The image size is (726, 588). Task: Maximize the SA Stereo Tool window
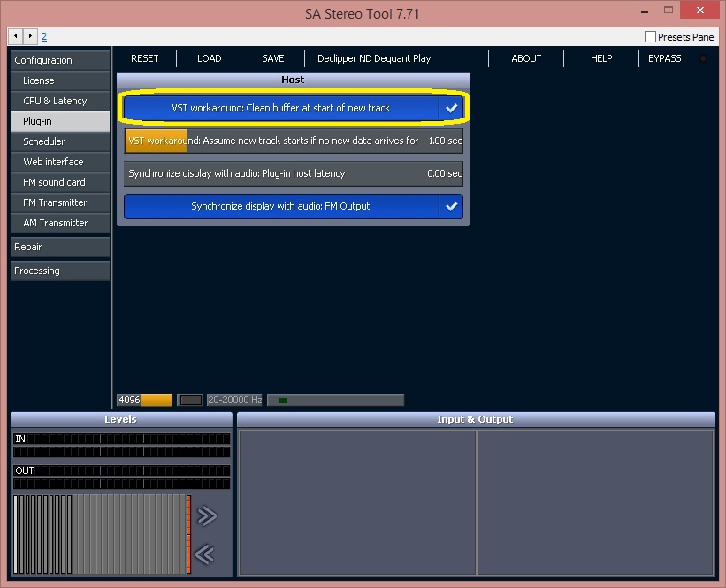tap(669, 10)
